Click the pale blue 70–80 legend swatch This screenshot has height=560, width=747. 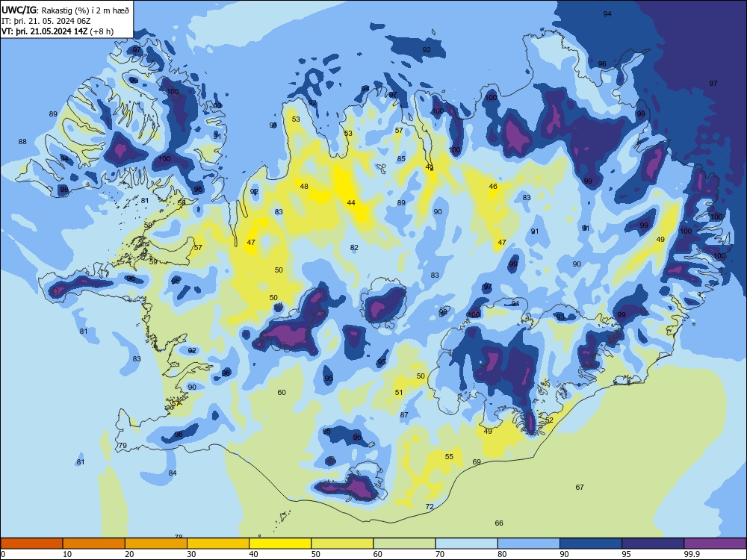coord(466,544)
